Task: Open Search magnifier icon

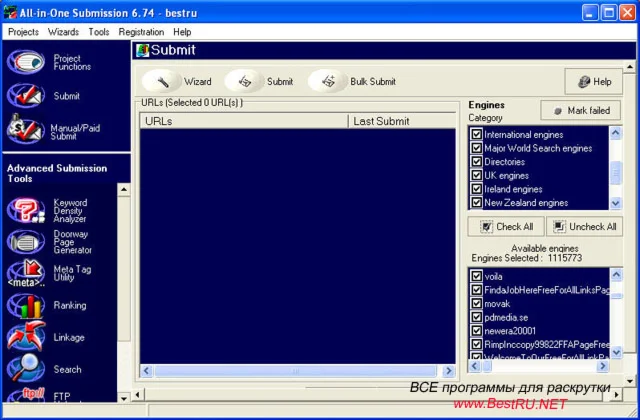Action: [26, 369]
